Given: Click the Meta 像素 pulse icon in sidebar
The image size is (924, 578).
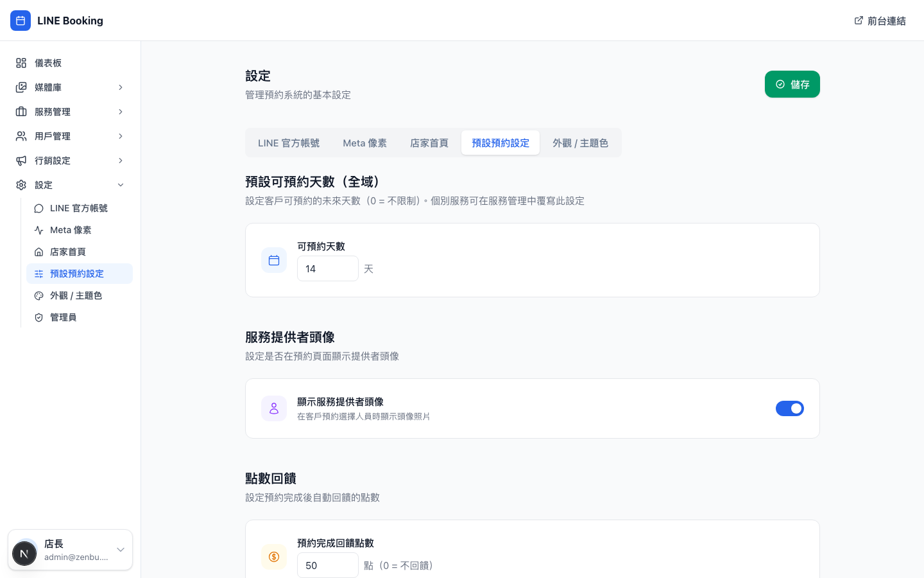Looking at the screenshot, I should (39, 230).
